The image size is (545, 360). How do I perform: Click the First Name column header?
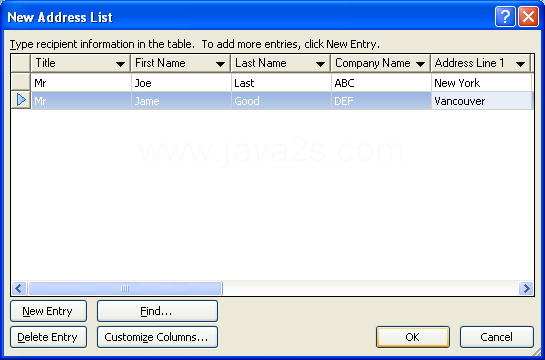coord(181,63)
